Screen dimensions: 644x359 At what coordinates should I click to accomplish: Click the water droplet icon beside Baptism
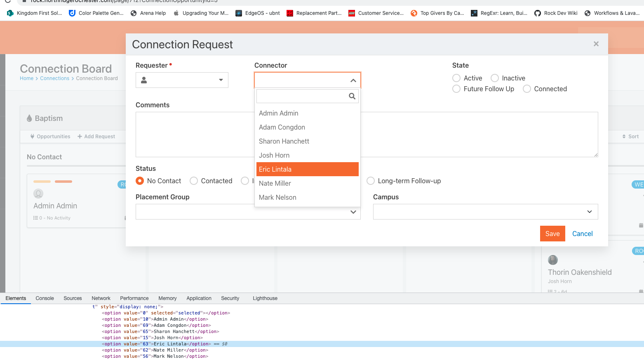[x=29, y=118]
